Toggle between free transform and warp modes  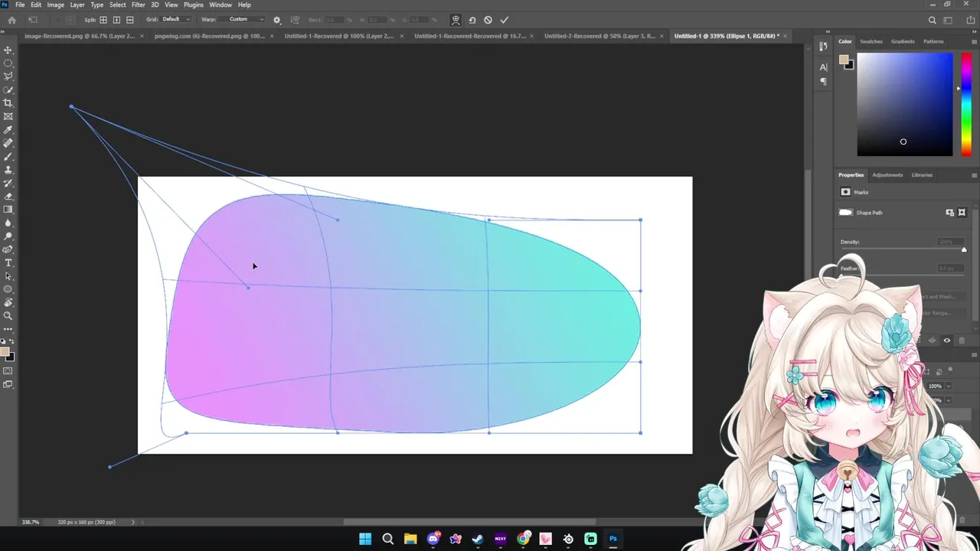pos(456,20)
